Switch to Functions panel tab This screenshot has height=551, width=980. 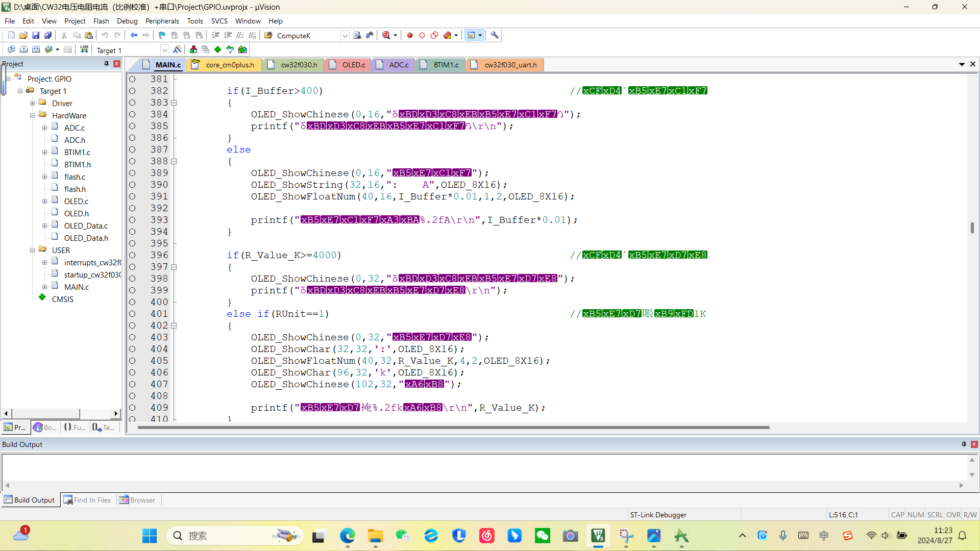[x=75, y=428]
